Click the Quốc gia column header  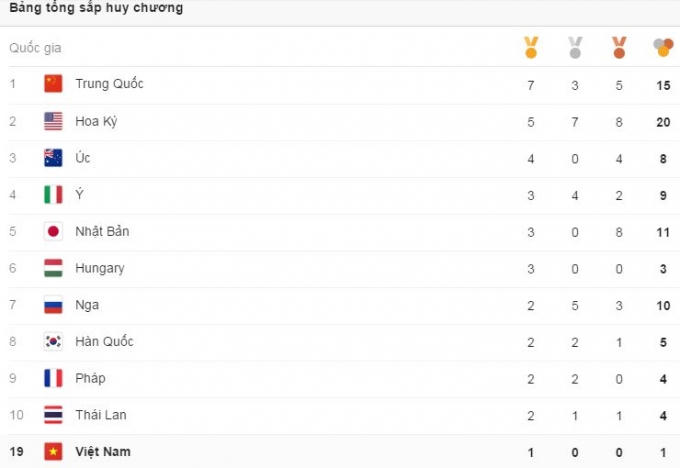point(35,48)
